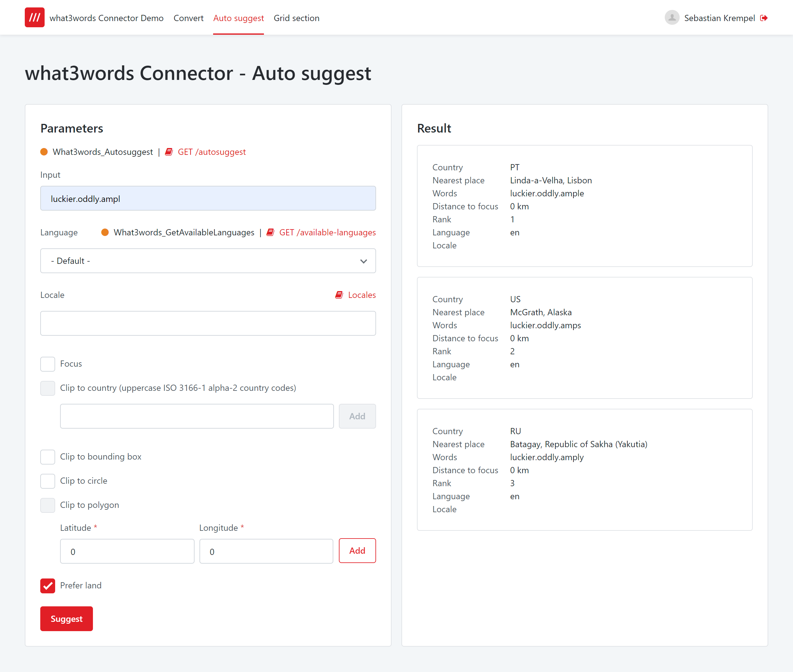Click into the Locale text field
The image size is (793, 672).
pyautogui.click(x=208, y=323)
